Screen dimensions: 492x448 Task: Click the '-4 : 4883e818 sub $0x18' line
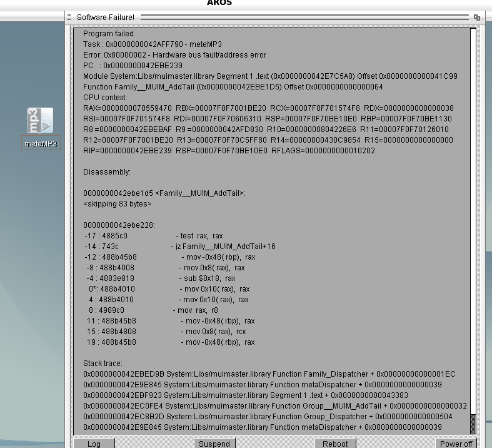click(161, 279)
